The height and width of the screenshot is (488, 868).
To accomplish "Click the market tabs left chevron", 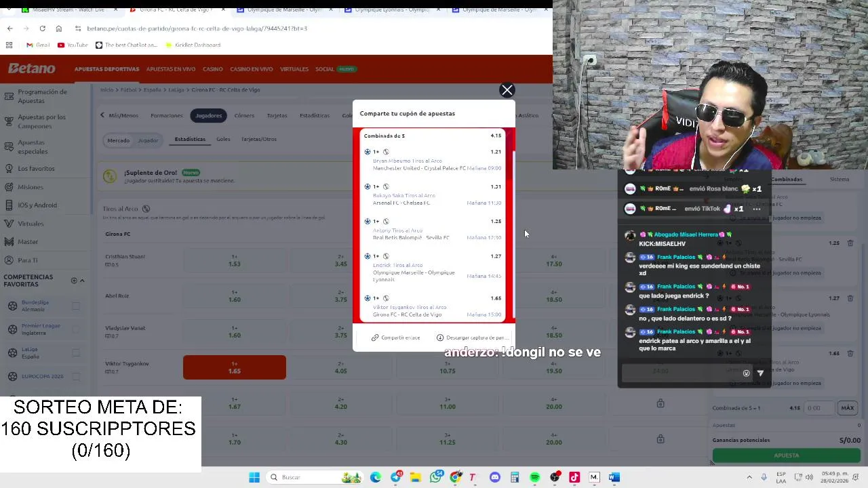I will coord(102,115).
